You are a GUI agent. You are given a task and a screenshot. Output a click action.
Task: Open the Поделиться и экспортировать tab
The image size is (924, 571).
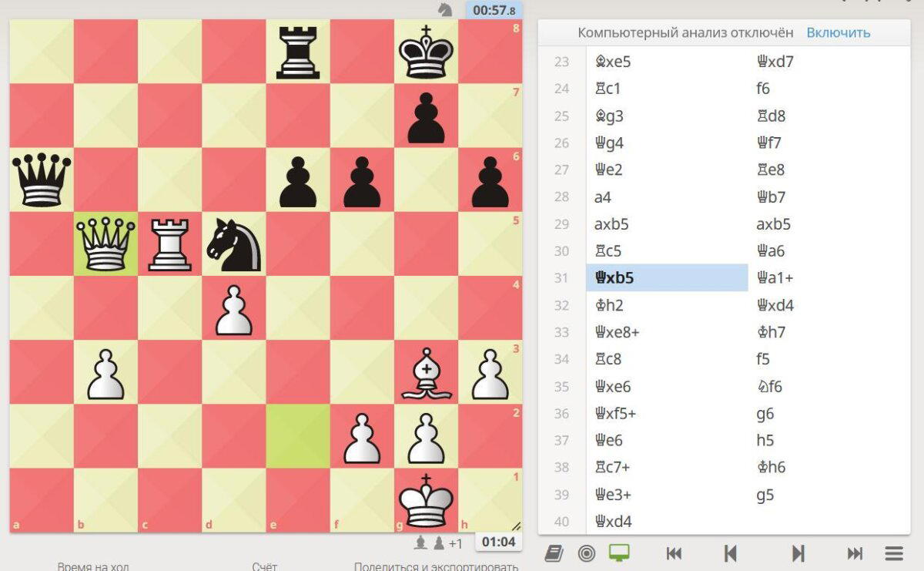click(x=436, y=566)
